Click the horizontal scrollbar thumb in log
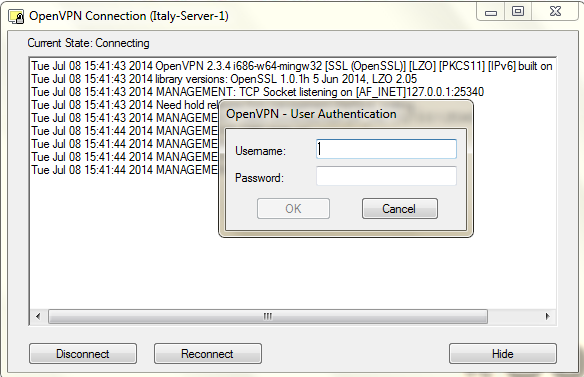Viewport: 584px width, 377px height. point(267,316)
